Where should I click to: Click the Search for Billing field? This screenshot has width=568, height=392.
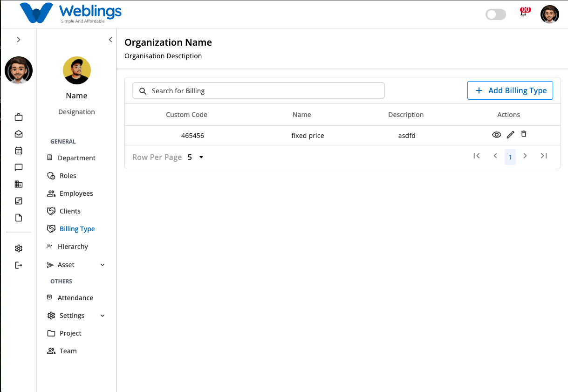point(259,91)
